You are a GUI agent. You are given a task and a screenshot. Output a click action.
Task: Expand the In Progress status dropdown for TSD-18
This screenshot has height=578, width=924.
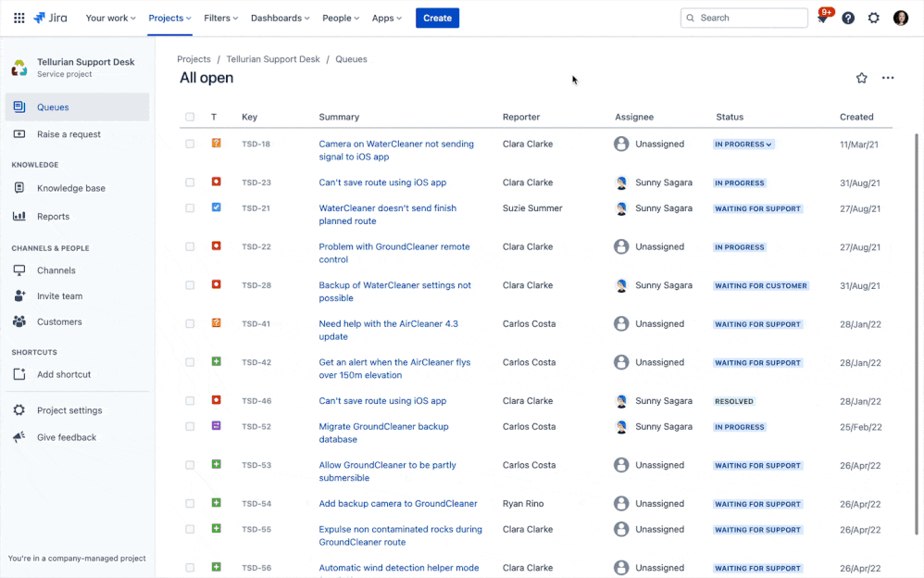click(743, 144)
